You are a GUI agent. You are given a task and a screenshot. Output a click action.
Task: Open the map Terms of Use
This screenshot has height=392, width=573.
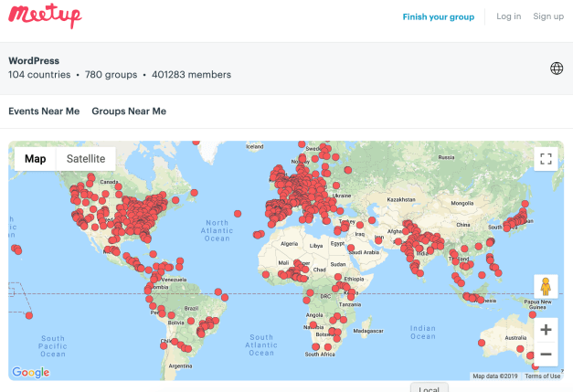pyautogui.click(x=543, y=376)
